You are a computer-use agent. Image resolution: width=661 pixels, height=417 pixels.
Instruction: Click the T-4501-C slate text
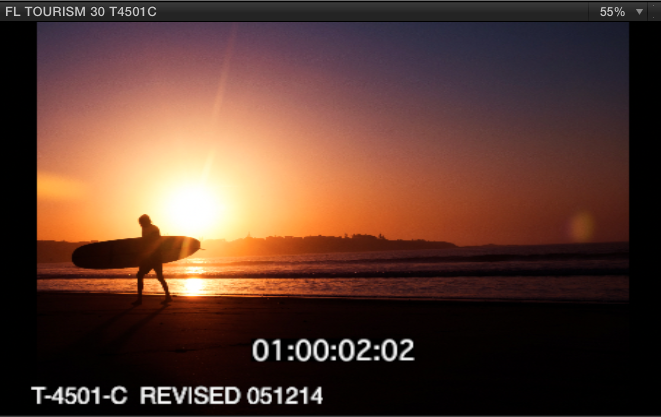80,395
